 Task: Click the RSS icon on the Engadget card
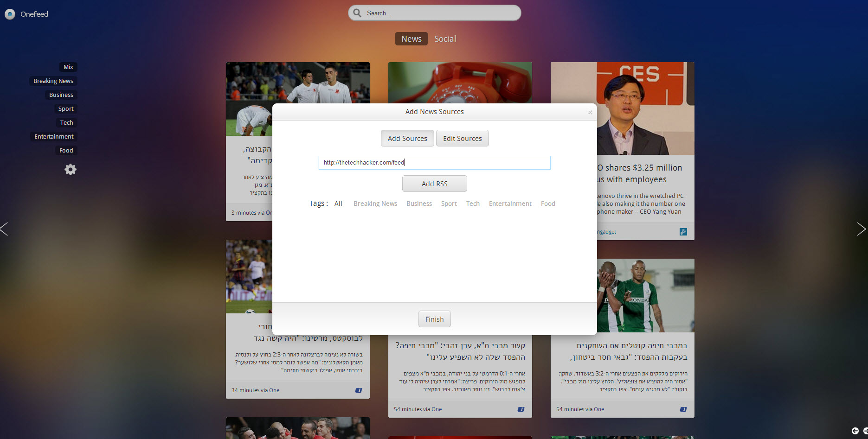click(x=683, y=232)
